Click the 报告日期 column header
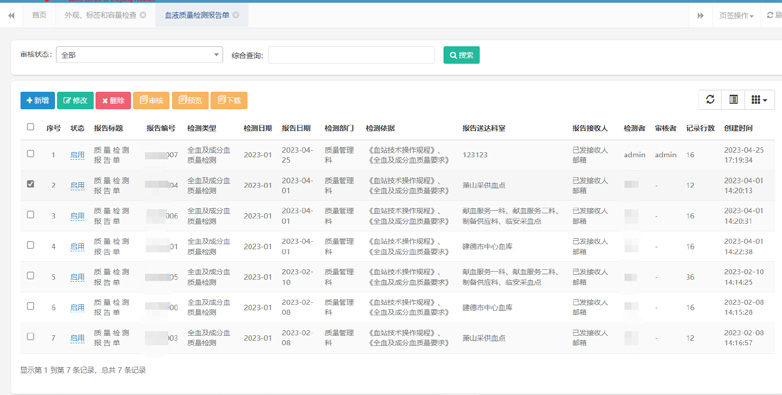782x395 pixels. [x=296, y=128]
